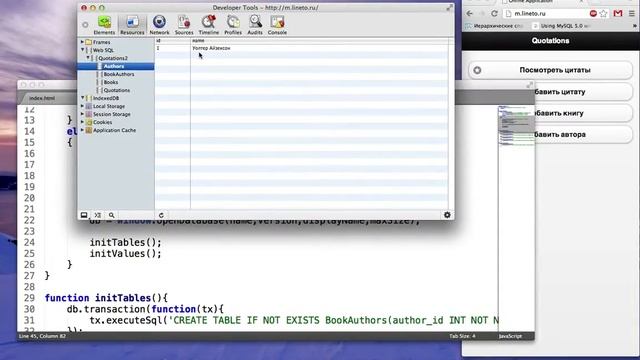Click 'function initTables(){' on line 29
Image resolution: width=640 pixels, height=360 pixels.
106,298
